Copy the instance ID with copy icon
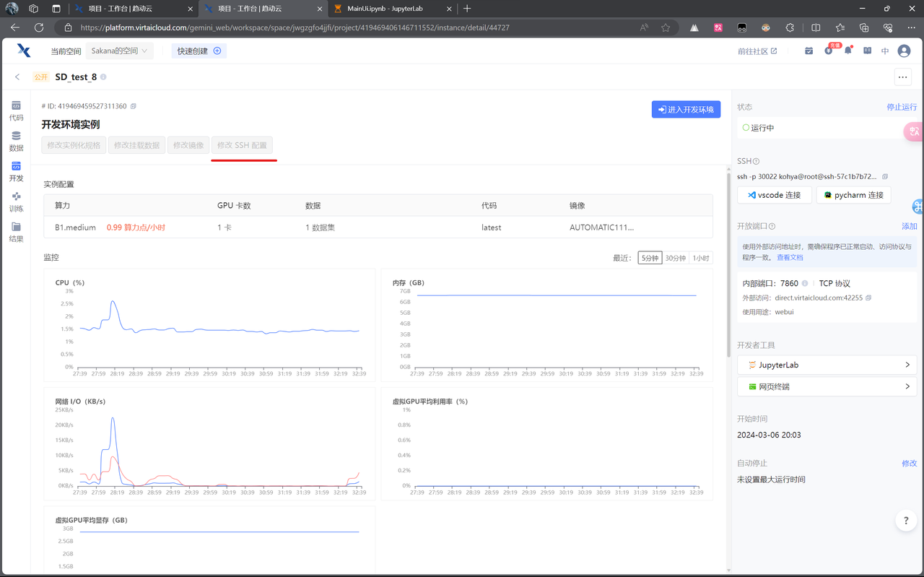The height and width of the screenshot is (577, 924). (134, 106)
